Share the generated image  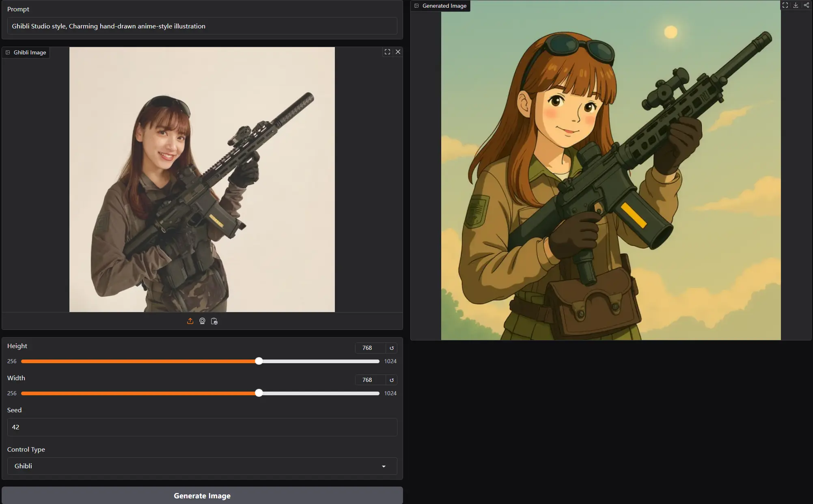pyautogui.click(x=806, y=5)
